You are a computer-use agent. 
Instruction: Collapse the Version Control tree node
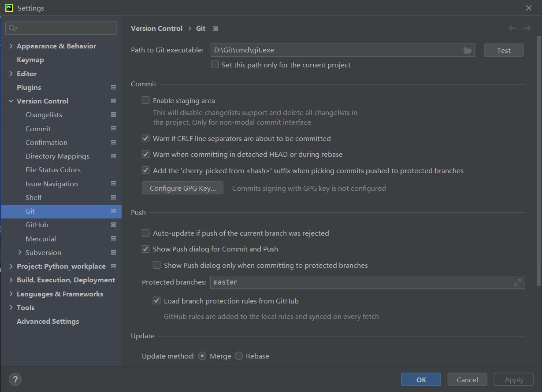click(x=11, y=101)
